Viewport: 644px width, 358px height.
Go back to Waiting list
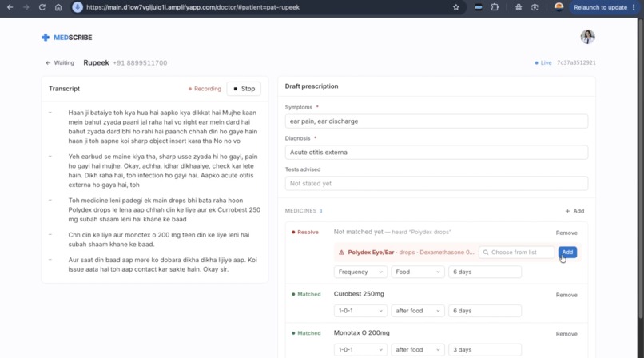click(60, 63)
